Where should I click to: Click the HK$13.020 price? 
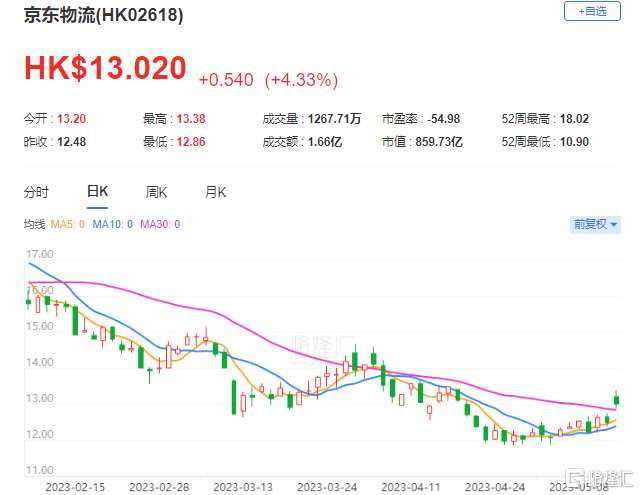point(105,68)
